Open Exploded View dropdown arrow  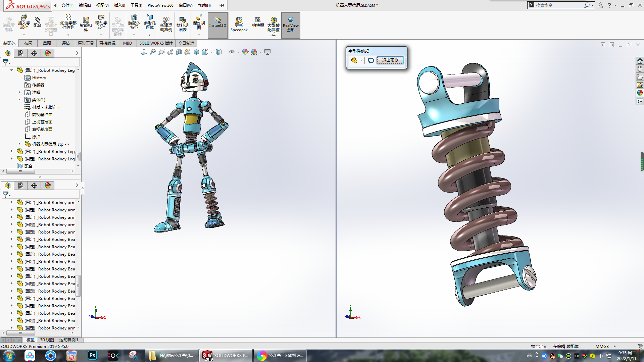point(199,35)
